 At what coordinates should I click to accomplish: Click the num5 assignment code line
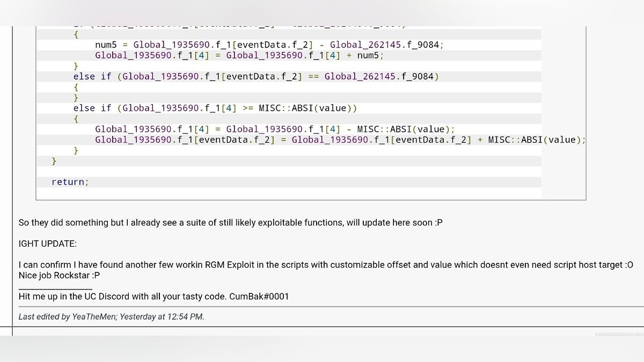pyautogui.click(x=268, y=45)
